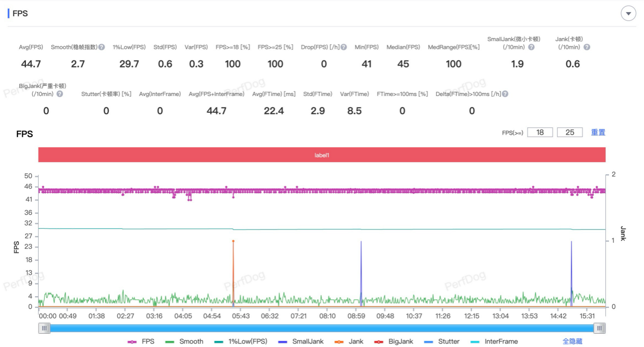
Task: Click help icon next to Delta(FTime)>100ms
Action: (505, 94)
